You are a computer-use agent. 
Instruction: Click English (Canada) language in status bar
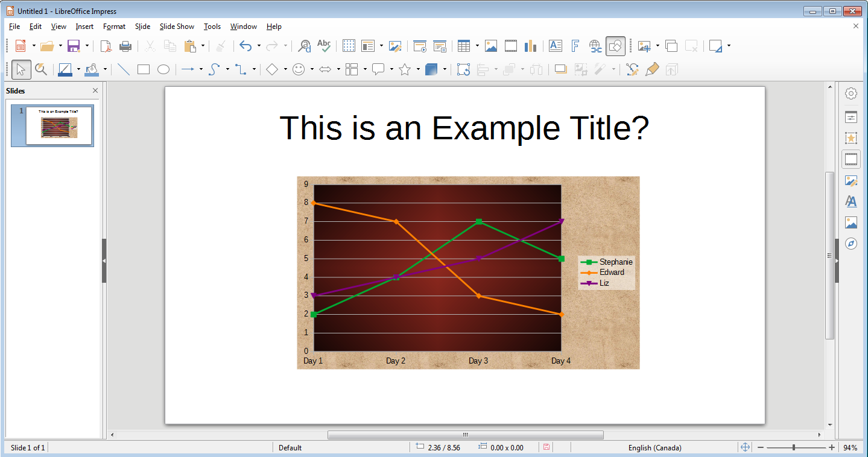tap(654, 447)
